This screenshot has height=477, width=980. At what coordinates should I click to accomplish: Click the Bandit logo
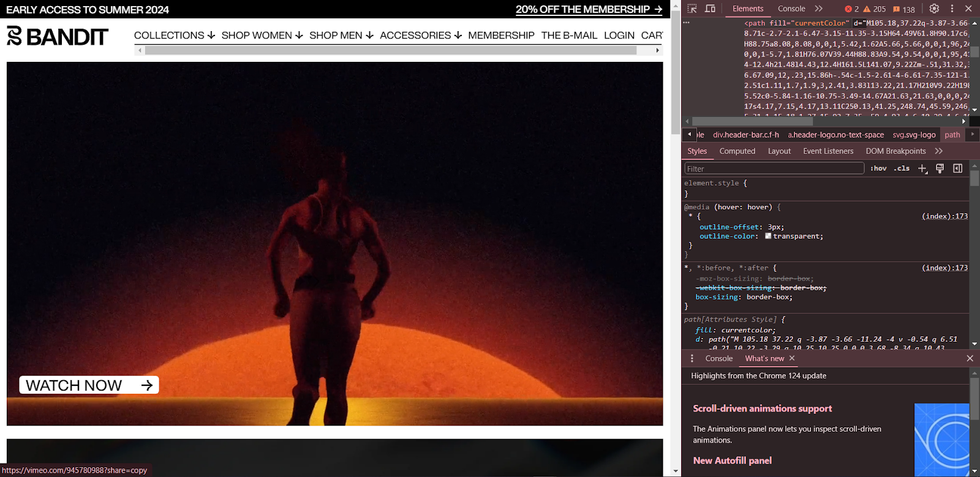[58, 36]
